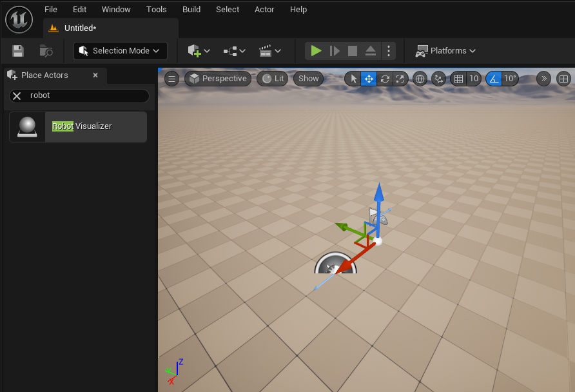Screen dimensions: 575x392
Task: Close the Place Actors panel
Action: (95, 75)
